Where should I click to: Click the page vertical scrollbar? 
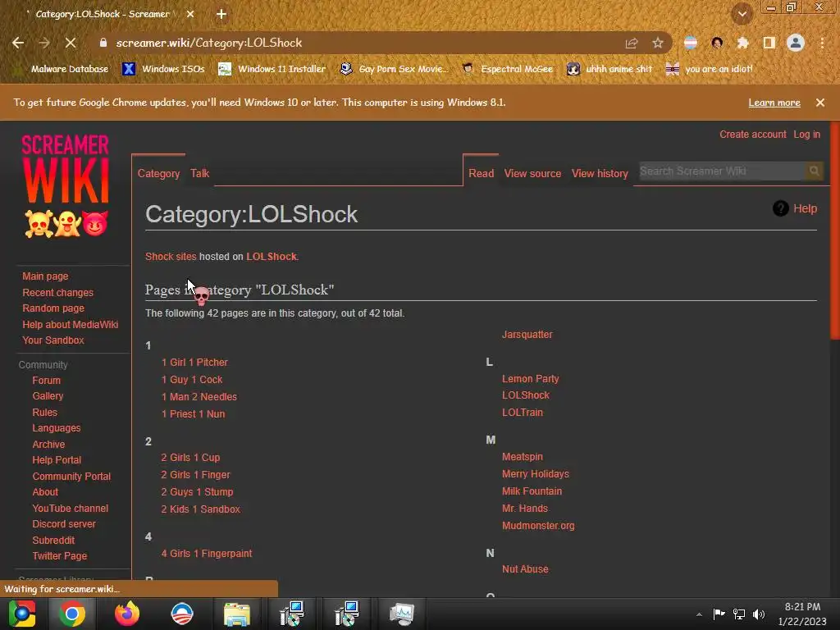(x=834, y=231)
